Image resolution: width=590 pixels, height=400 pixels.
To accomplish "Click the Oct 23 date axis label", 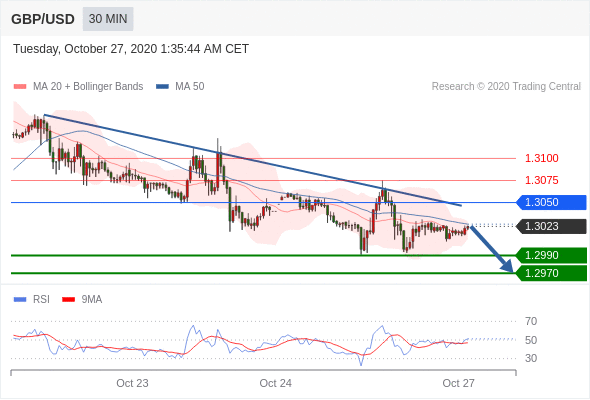I will point(132,383).
